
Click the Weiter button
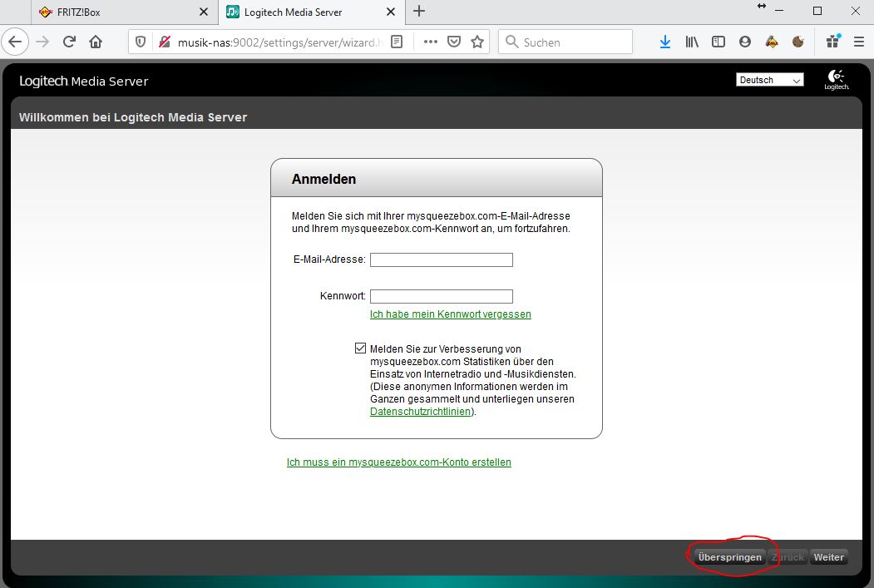point(829,557)
